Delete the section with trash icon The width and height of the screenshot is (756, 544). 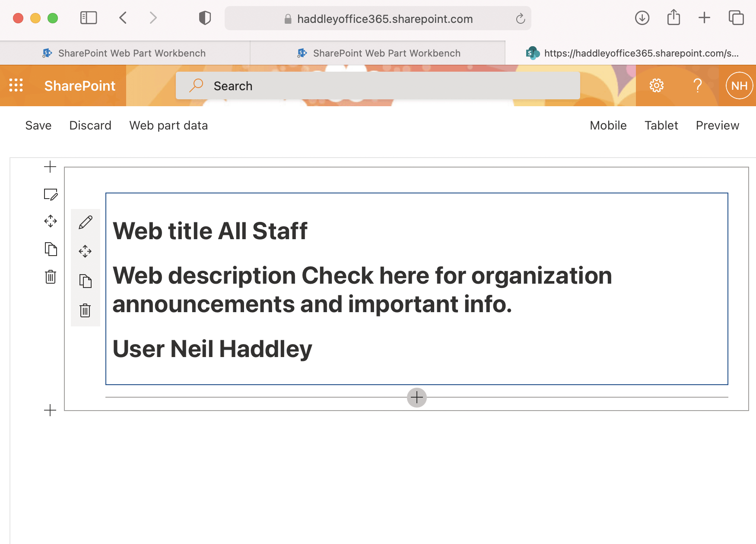point(51,276)
